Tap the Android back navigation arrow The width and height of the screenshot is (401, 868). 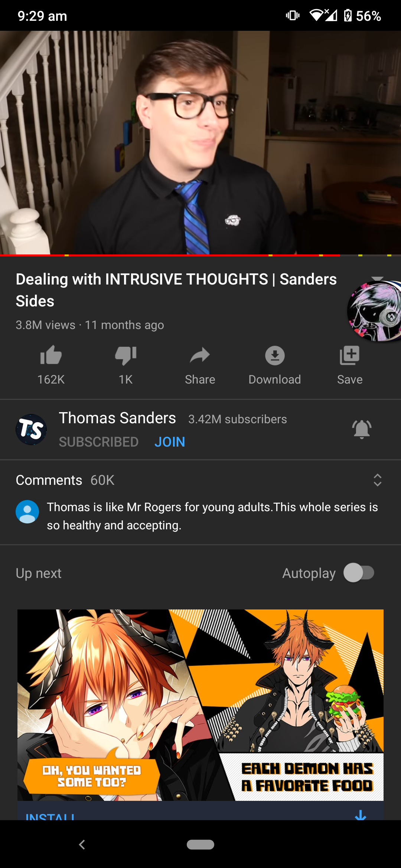tap(82, 845)
